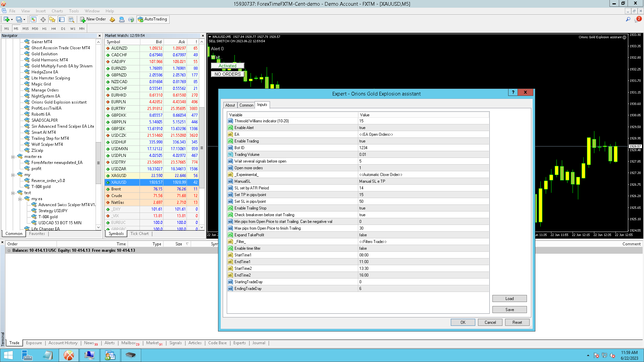Click the Terminal panel toolbar icon
Viewport: 644px width, 362px height.
(x=62, y=19)
